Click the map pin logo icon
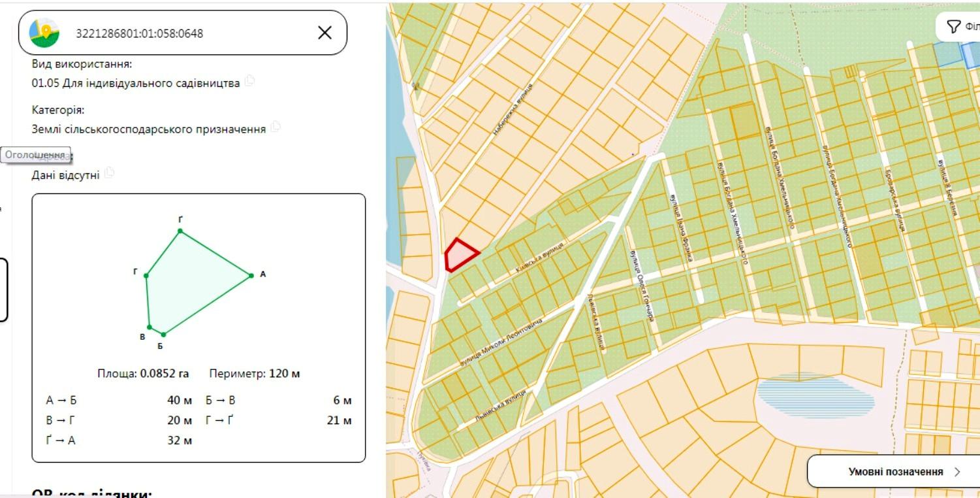The image size is (980, 498). [44, 33]
